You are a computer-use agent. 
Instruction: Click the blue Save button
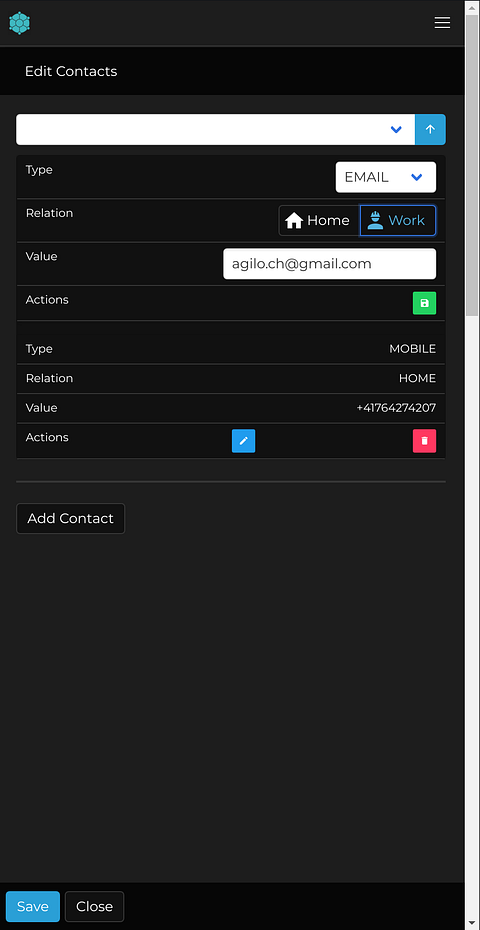click(33, 906)
